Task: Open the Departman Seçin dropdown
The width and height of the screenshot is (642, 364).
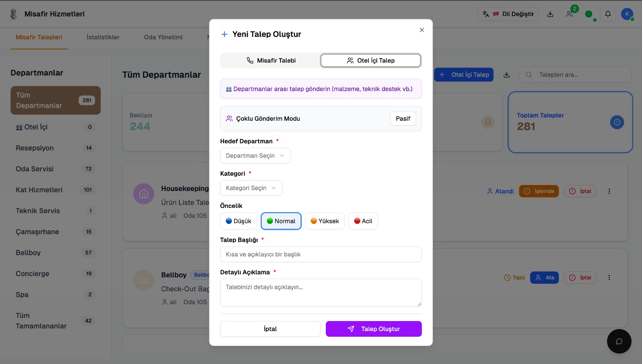Action: (x=255, y=156)
